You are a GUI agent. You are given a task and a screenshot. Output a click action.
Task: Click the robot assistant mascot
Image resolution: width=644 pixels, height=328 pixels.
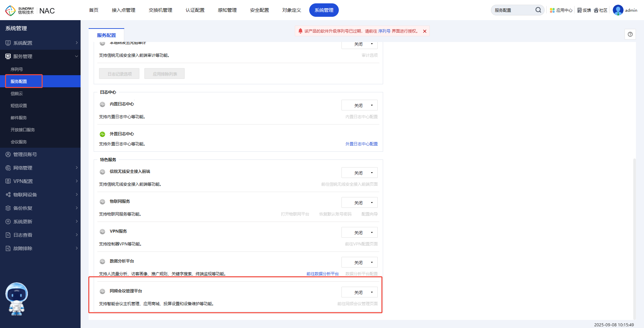(17, 298)
